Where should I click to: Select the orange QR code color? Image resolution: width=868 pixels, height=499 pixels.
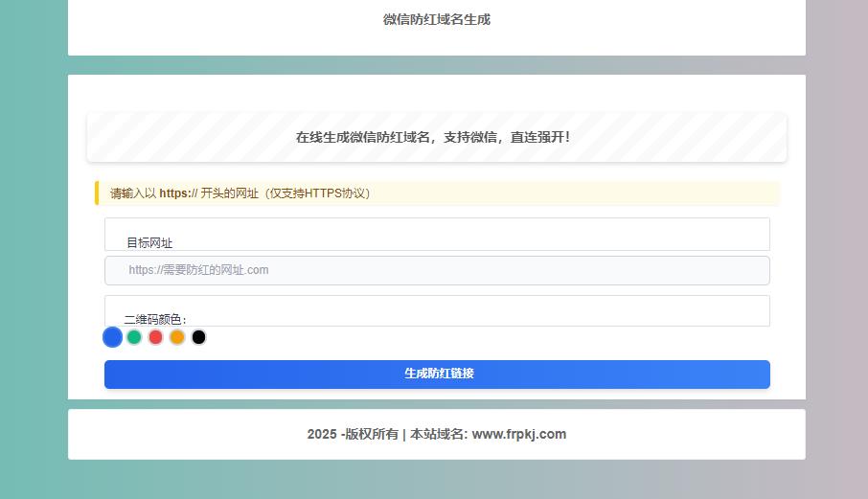click(x=177, y=337)
